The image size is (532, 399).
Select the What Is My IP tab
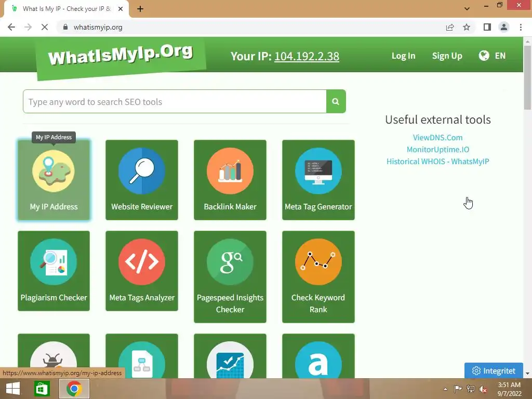(66, 9)
